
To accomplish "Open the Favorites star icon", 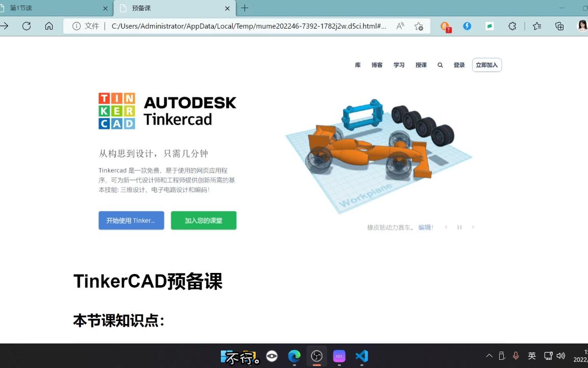I will (x=537, y=26).
